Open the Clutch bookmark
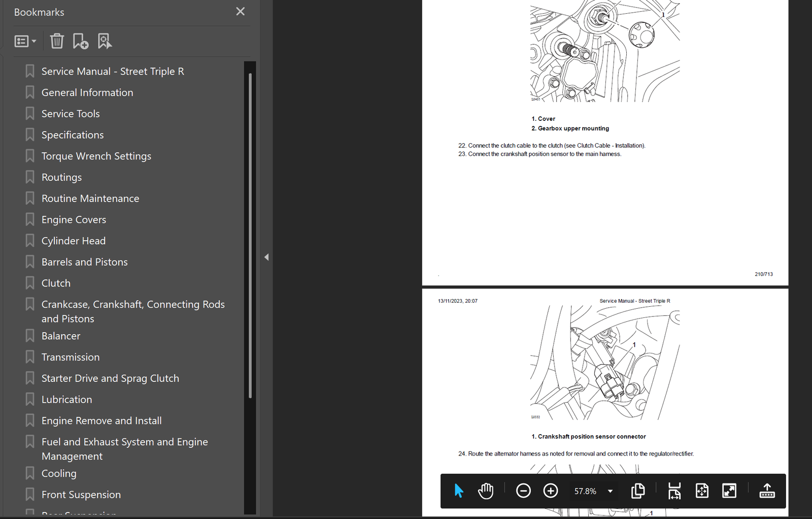 pos(56,283)
